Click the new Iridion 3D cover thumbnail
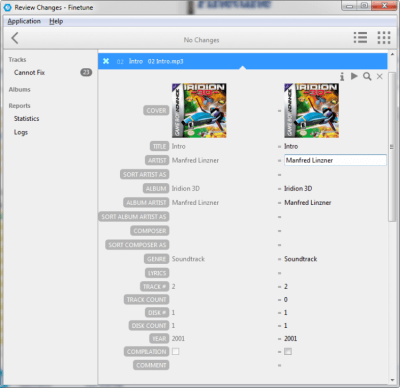This screenshot has width=400, height=388. pyautogui.click(x=312, y=110)
